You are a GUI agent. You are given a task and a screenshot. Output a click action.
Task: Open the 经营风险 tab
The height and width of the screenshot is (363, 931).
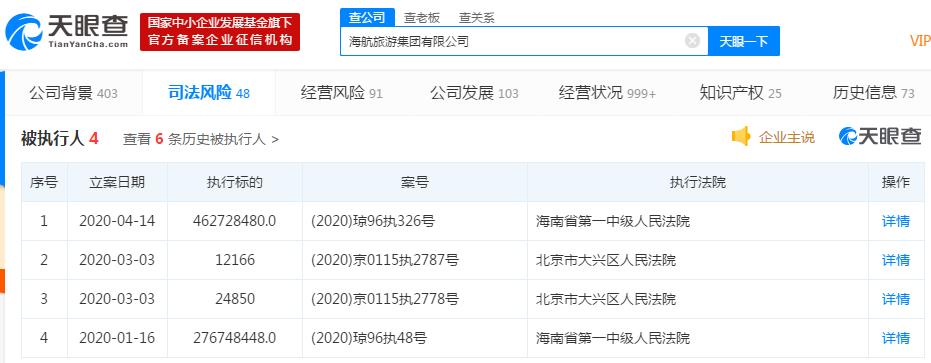point(341,93)
